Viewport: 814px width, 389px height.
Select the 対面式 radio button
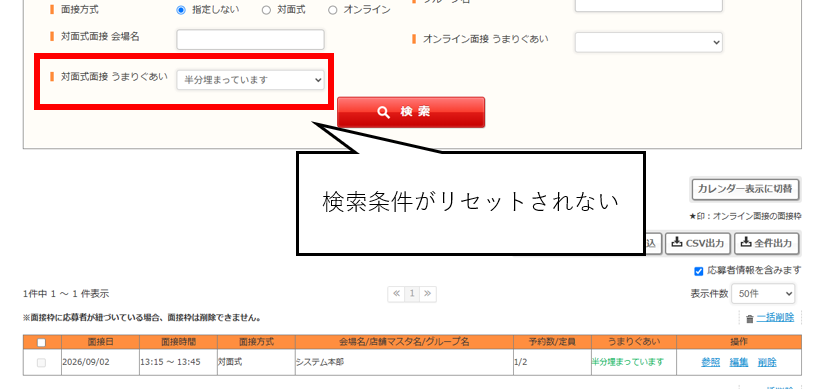(266, 10)
